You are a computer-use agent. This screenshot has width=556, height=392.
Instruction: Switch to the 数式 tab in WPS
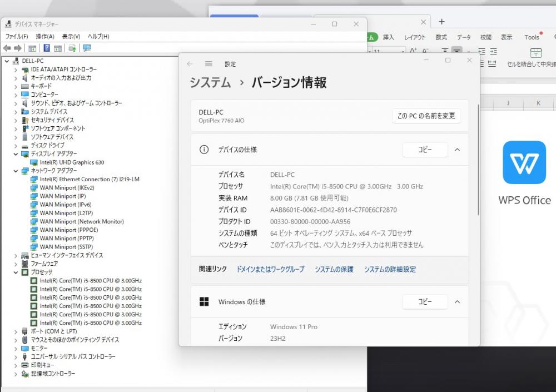pyautogui.click(x=441, y=37)
